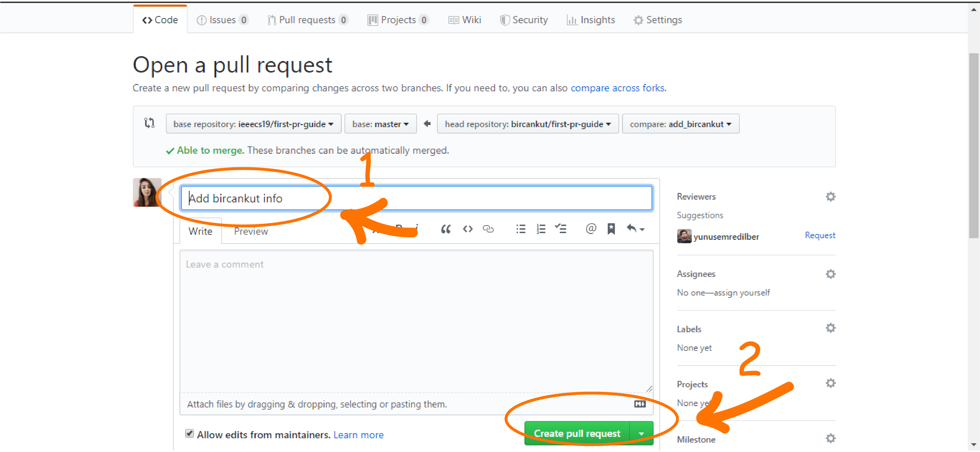The image size is (980, 452).
Task: Click the insert link icon
Action: 488,229
